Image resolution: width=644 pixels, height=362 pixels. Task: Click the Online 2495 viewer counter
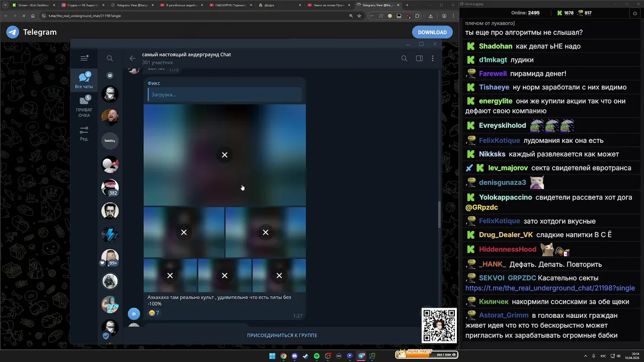point(525,13)
